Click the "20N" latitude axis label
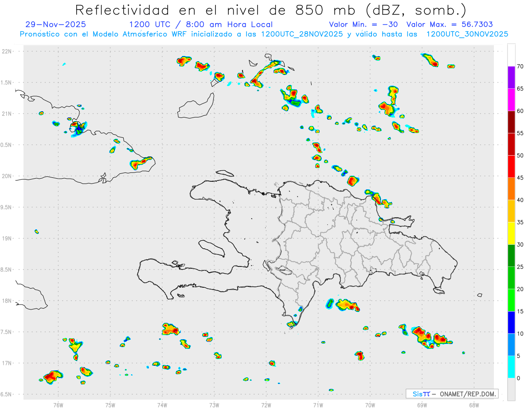This screenshot has width=532, height=411. 7,176
